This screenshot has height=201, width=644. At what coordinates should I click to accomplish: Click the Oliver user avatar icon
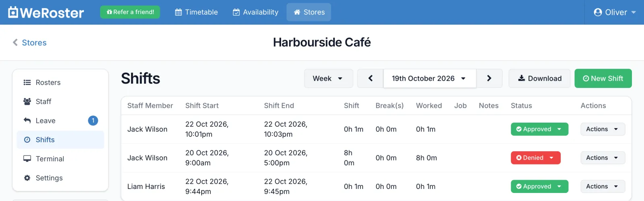(598, 12)
